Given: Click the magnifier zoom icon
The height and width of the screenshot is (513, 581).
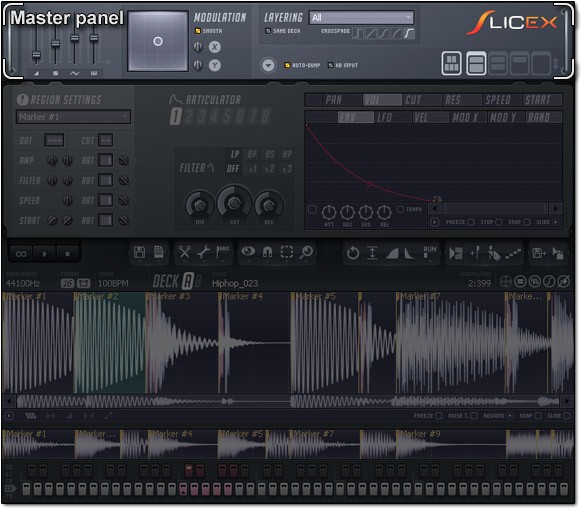Looking at the screenshot, I should click(307, 252).
